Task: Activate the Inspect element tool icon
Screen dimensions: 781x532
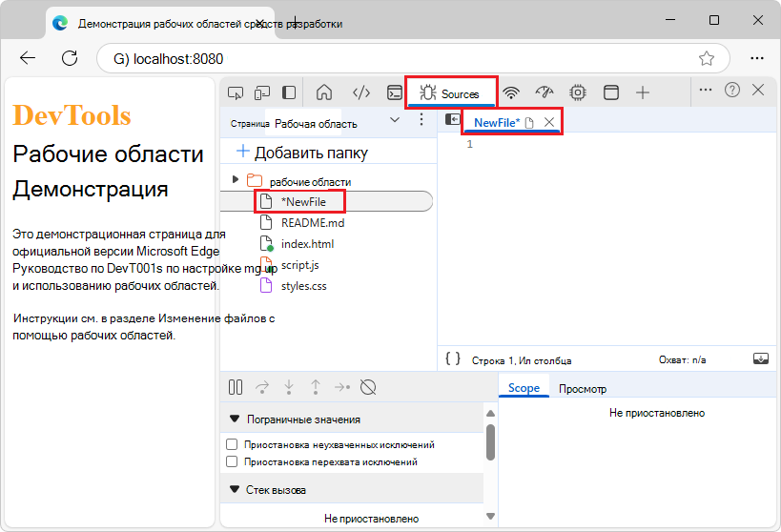Action: (236, 92)
